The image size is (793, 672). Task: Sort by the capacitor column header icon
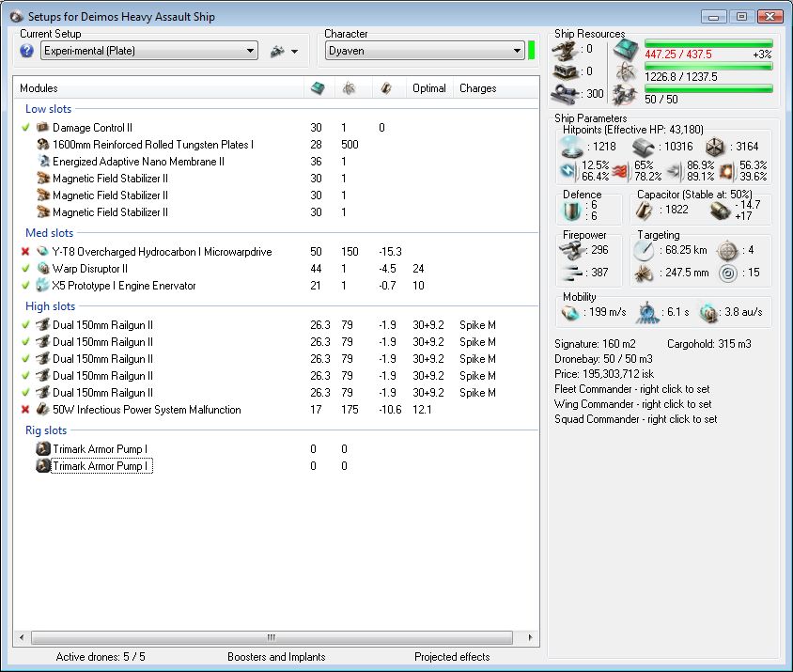(x=386, y=88)
